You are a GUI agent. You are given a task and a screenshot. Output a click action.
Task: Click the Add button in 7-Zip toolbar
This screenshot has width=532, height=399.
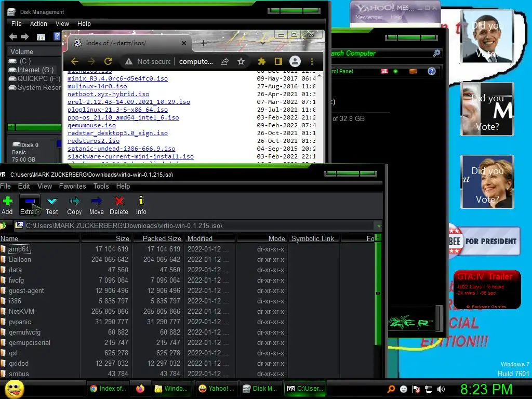[7, 205]
